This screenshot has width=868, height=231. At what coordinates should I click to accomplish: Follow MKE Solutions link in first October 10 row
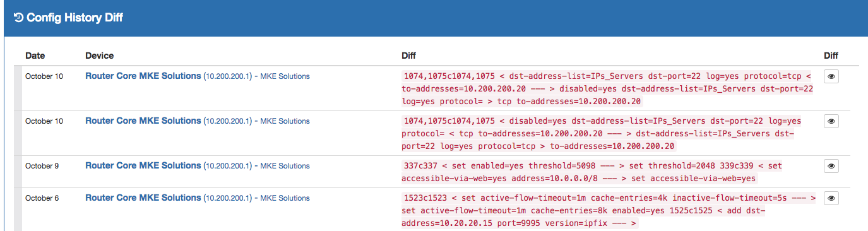(x=285, y=76)
